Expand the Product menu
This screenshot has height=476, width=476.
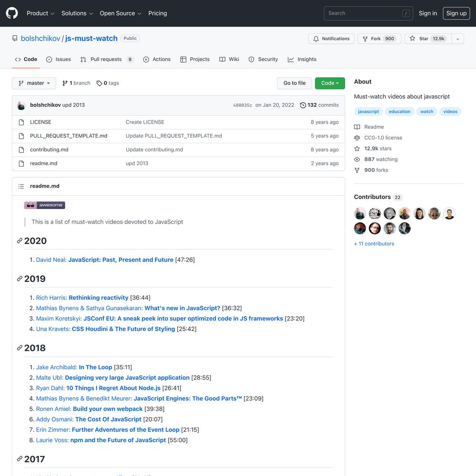40,13
